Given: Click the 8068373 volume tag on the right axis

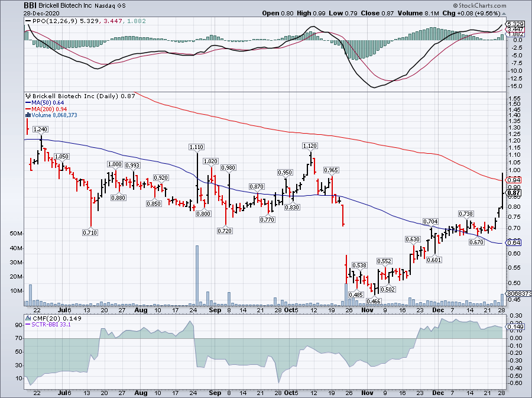Looking at the screenshot, I should [x=519, y=294].
